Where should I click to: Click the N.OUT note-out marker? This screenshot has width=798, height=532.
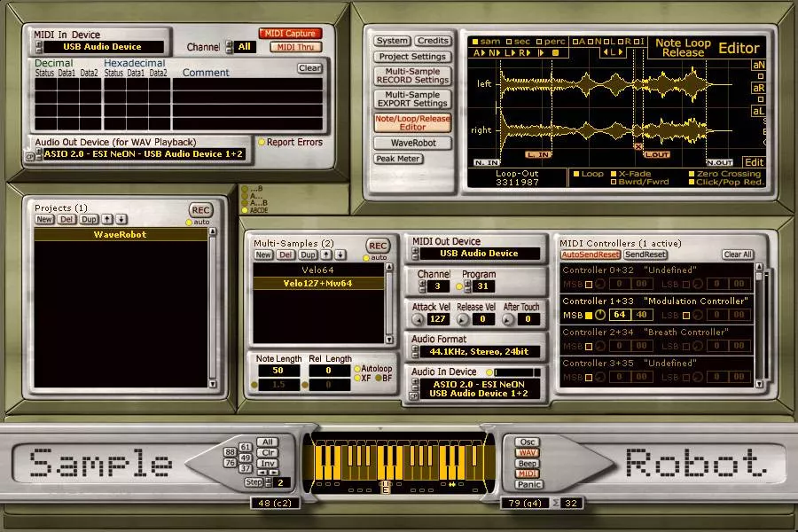coord(720,163)
